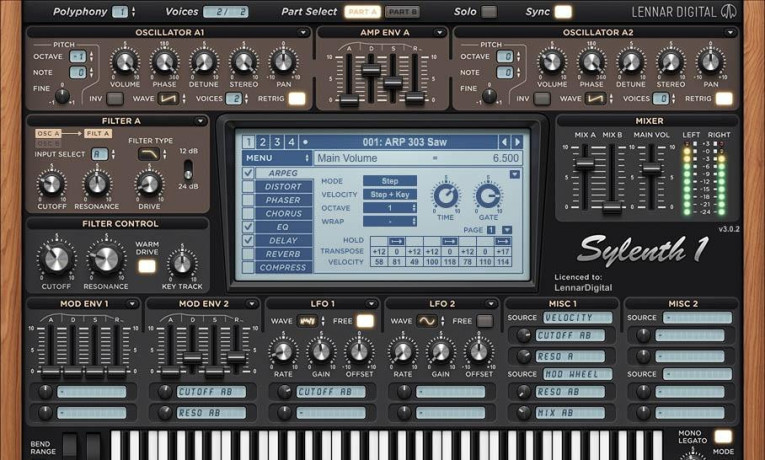The image size is (765, 460).
Task: Click the Lennar Digital logo icon
Action: pyautogui.click(x=729, y=12)
